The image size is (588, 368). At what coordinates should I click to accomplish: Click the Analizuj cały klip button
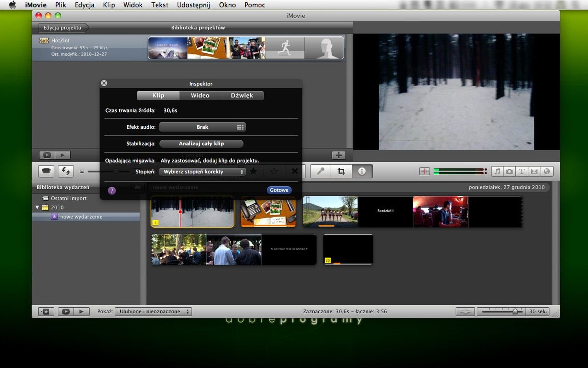tap(201, 144)
